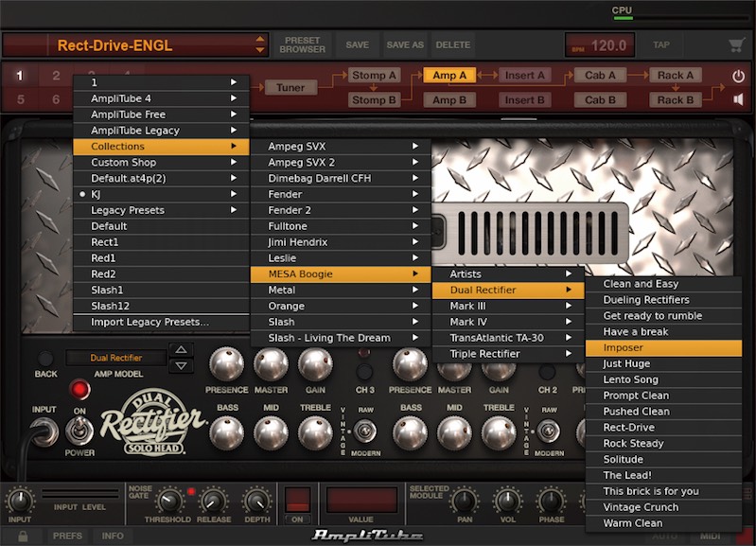Click the Dual Rectifier Solo Head logo

(x=153, y=423)
